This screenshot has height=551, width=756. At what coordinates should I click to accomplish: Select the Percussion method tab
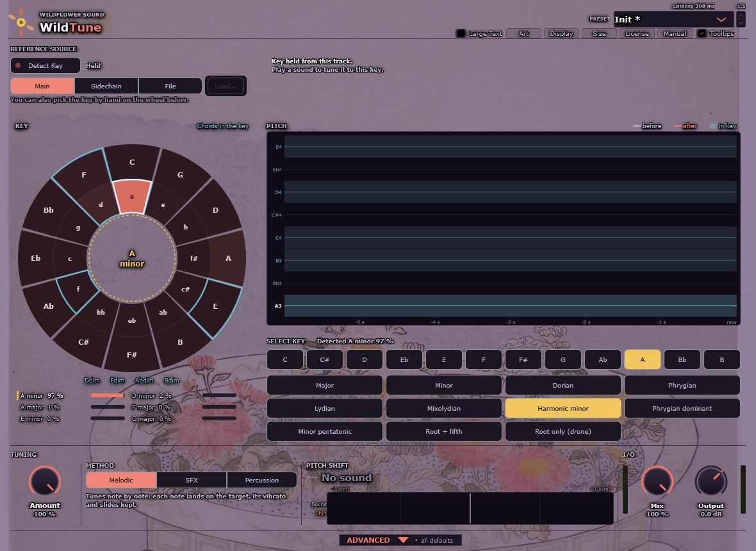262,480
